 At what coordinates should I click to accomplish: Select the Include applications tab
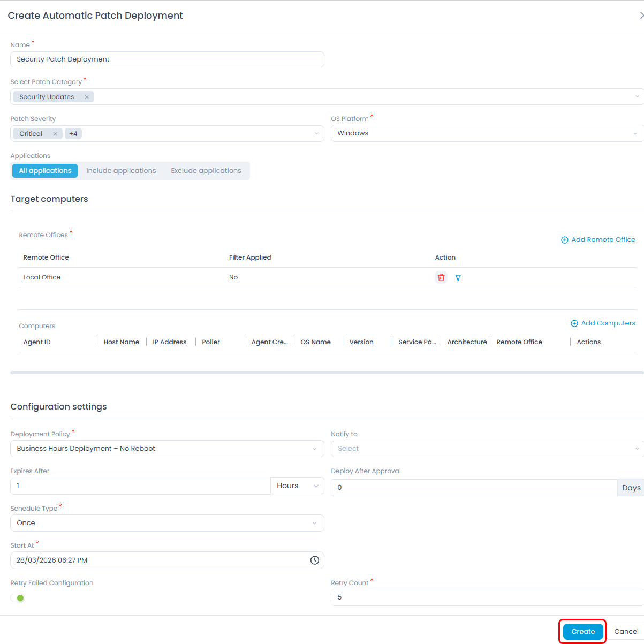pyautogui.click(x=121, y=171)
